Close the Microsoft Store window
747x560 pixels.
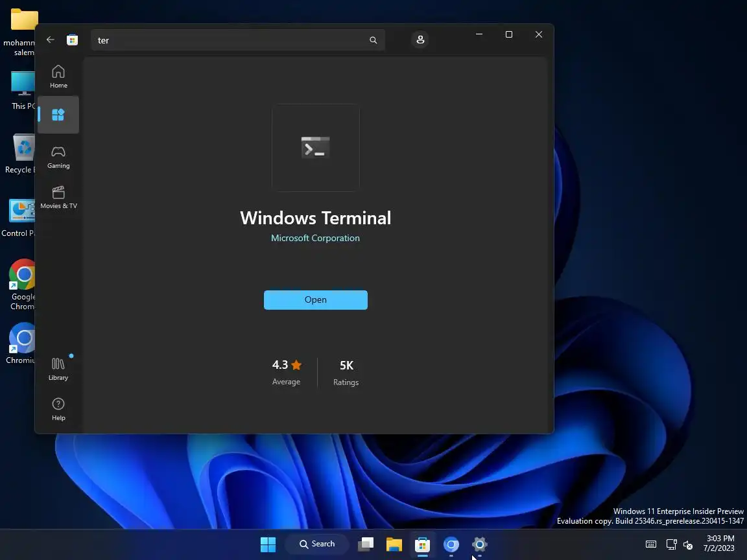pyautogui.click(x=539, y=34)
